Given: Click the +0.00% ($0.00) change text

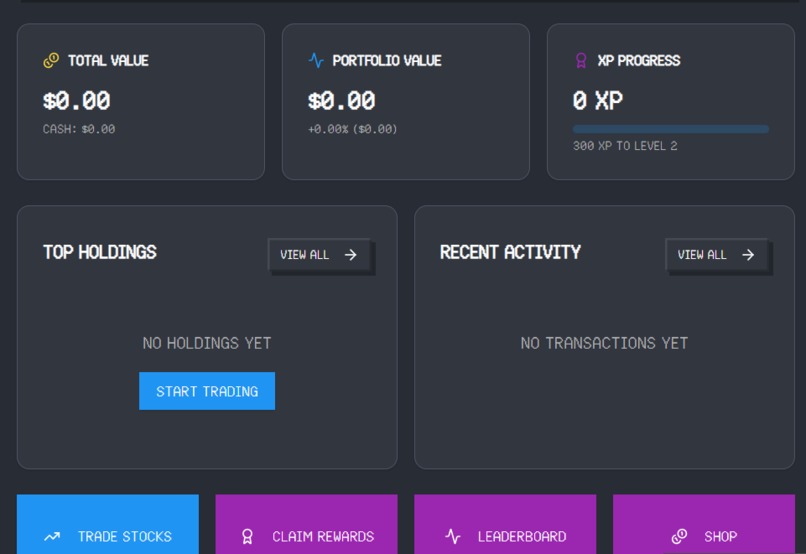Looking at the screenshot, I should click(x=353, y=129).
